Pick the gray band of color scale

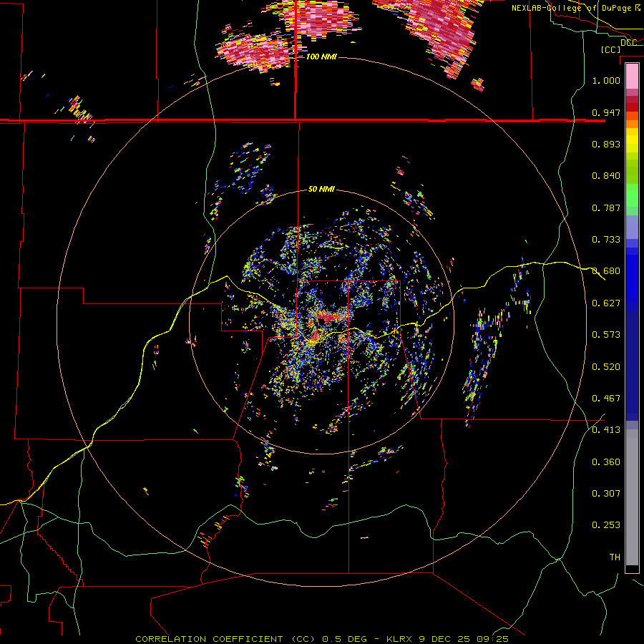[x=632, y=497]
